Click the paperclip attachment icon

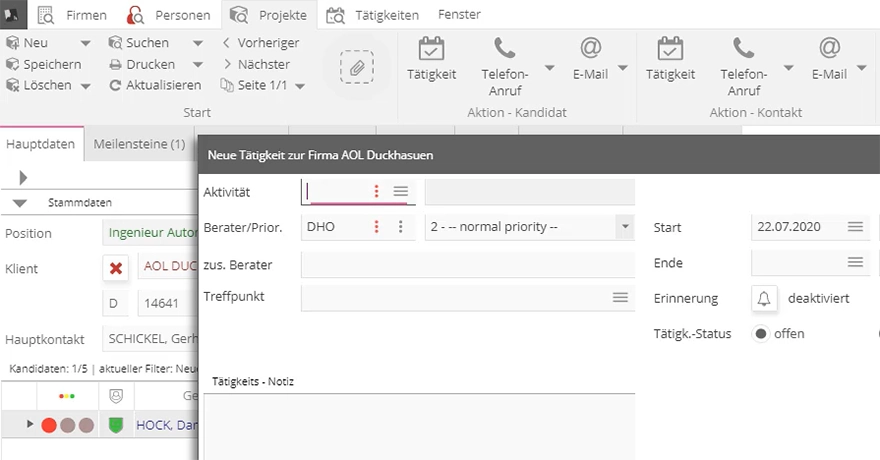(x=357, y=68)
